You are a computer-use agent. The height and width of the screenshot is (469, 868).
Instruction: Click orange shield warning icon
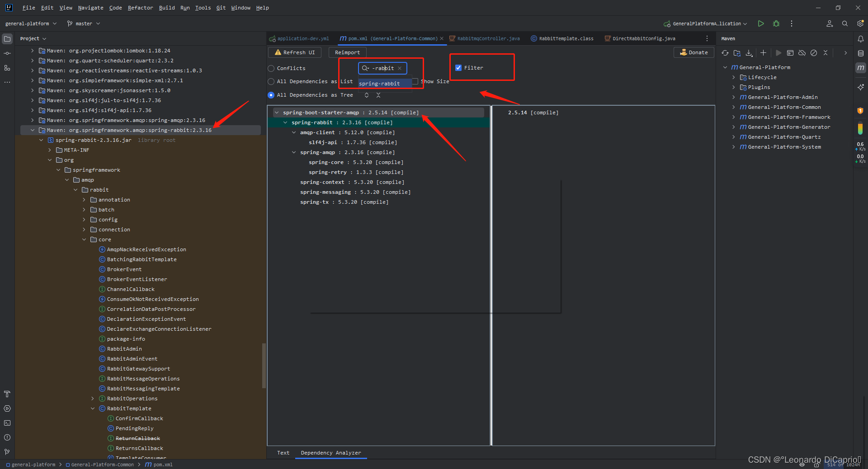coord(860,110)
